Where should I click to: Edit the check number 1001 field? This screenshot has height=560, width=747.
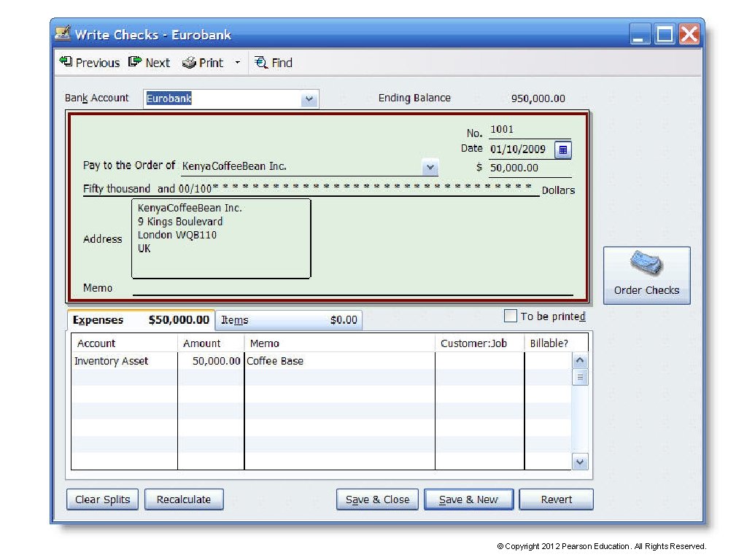(x=530, y=130)
